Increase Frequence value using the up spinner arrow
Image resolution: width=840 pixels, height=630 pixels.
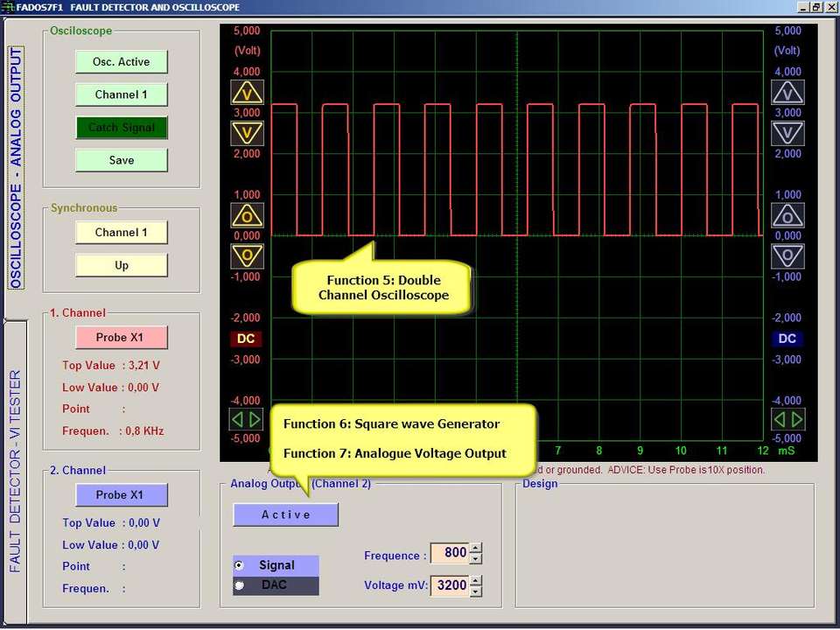click(475, 549)
